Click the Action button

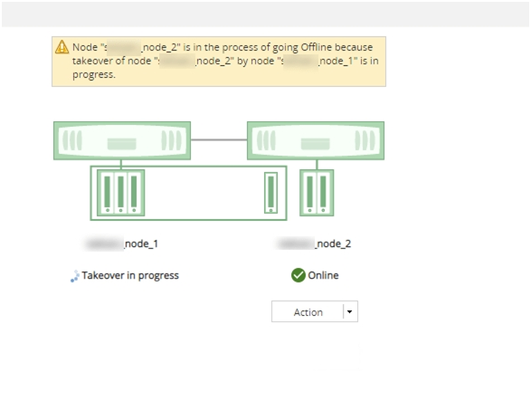tap(308, 311)
